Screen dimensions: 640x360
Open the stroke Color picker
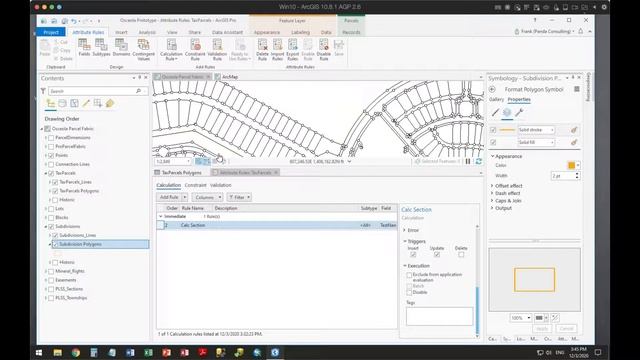click(x=574, y=165)
